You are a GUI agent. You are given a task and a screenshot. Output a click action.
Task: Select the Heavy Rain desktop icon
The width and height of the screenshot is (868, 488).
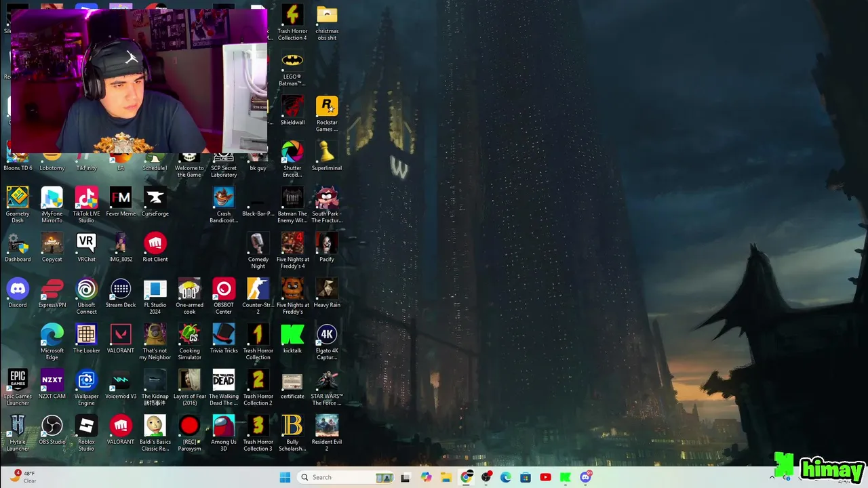(x=327, y=293)
